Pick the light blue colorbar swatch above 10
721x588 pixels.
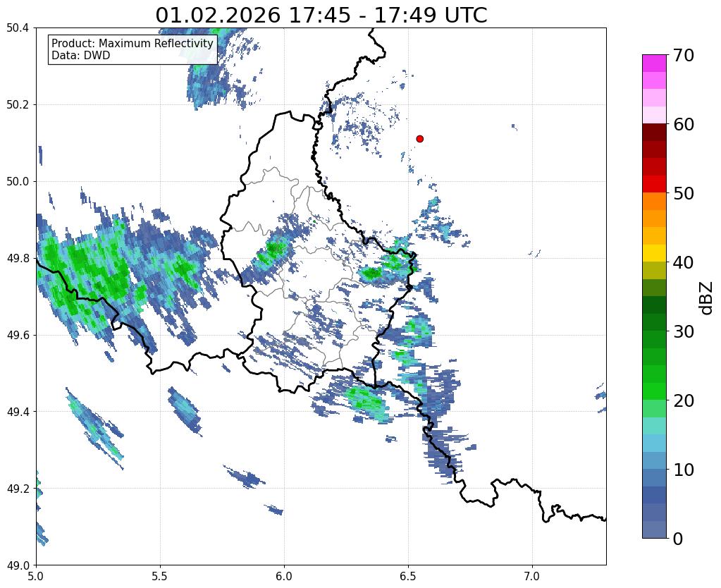coord(654,460)
